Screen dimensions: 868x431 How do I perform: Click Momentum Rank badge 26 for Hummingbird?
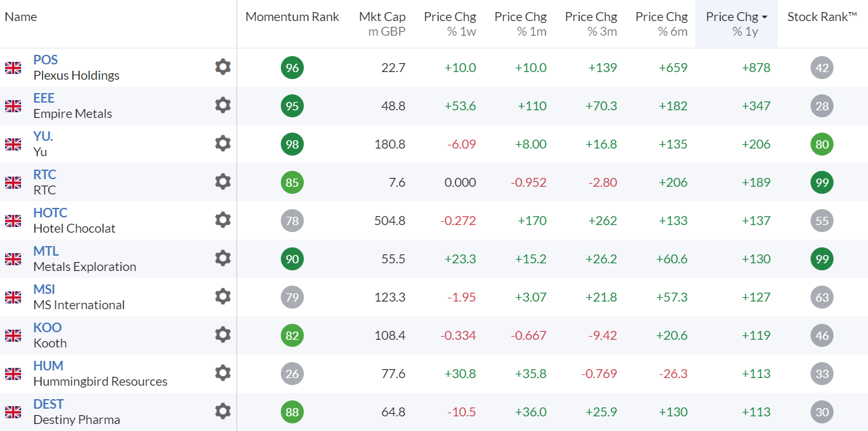pos(292,374)
